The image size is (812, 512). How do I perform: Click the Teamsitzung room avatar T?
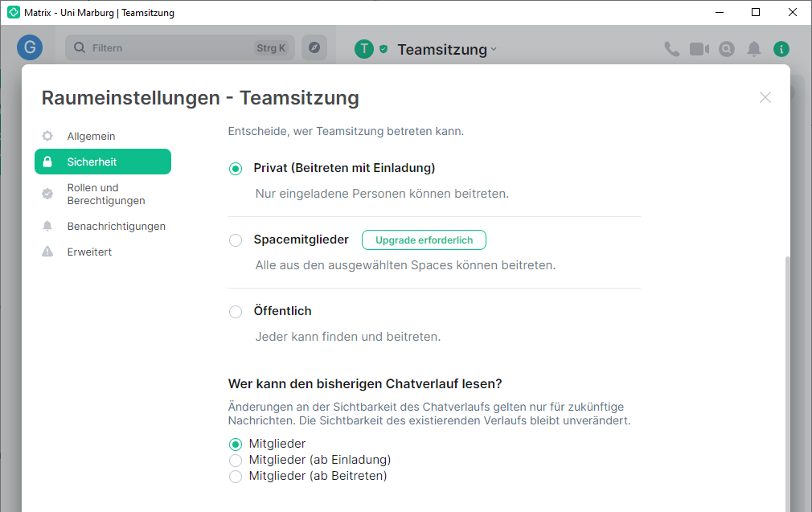(364, 49)
